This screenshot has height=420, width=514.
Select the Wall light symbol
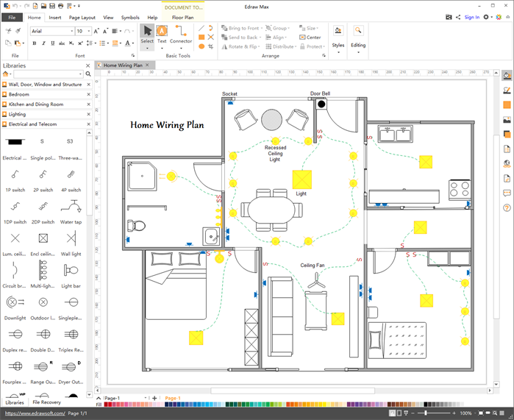tap(71, 239)
